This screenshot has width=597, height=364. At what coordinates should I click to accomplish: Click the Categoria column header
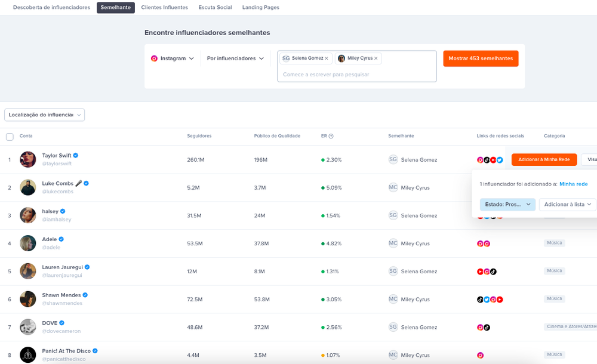[555, 136]
